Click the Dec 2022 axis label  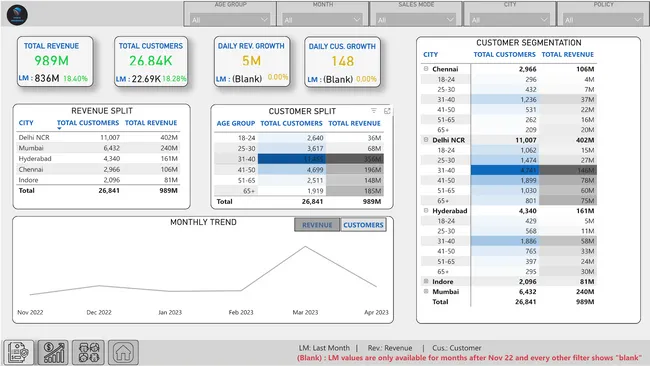click(x=99, y=312)
